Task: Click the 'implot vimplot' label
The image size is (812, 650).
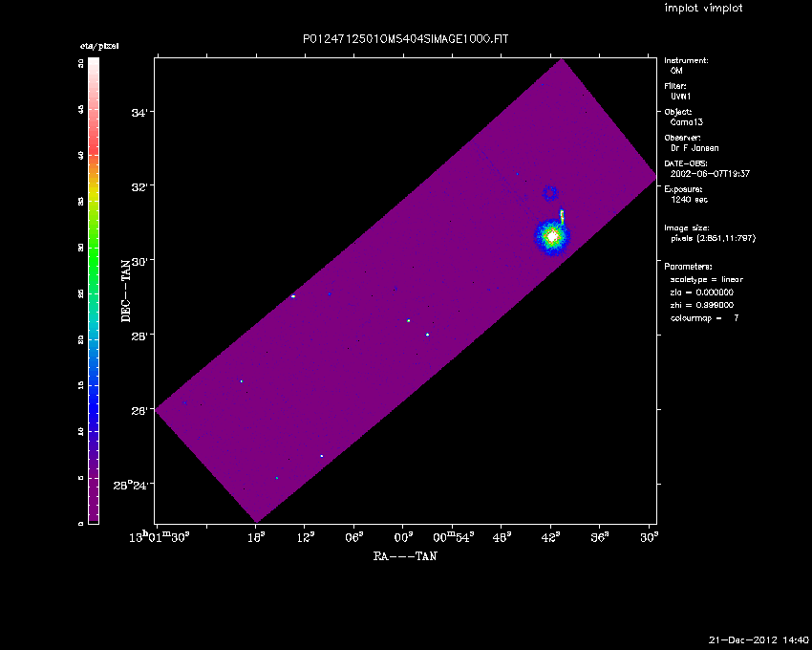Action: [703, 8]
